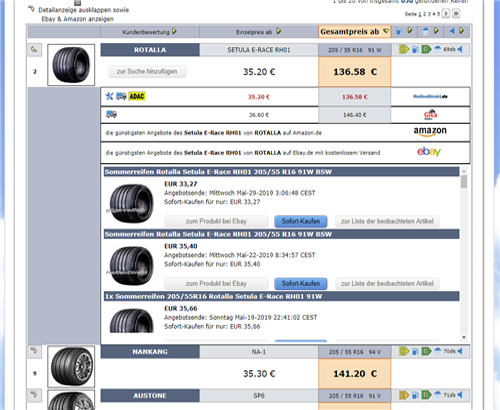Sort by Einzelpreis ab arrow
Image resolution: width=500 pixels, height=410 pixels.
(x=278, y=32)
